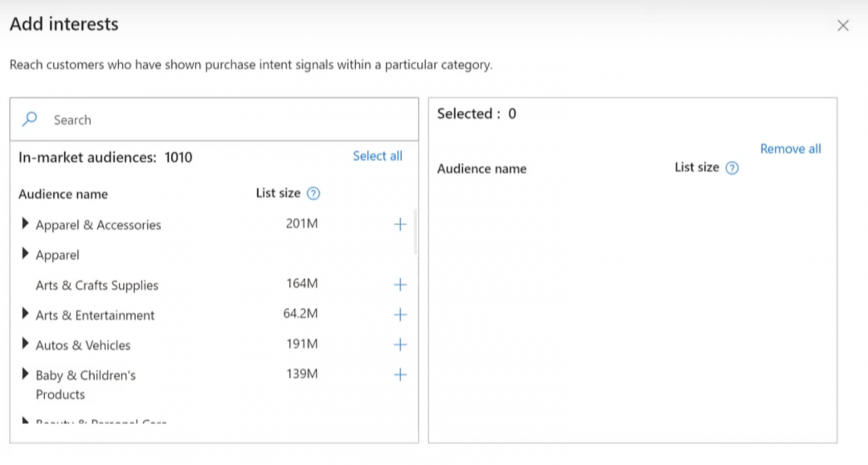Expand the Arts & Entertainment category
The height and width of the screenshot is (465, 868).
[x=25, y=314]
